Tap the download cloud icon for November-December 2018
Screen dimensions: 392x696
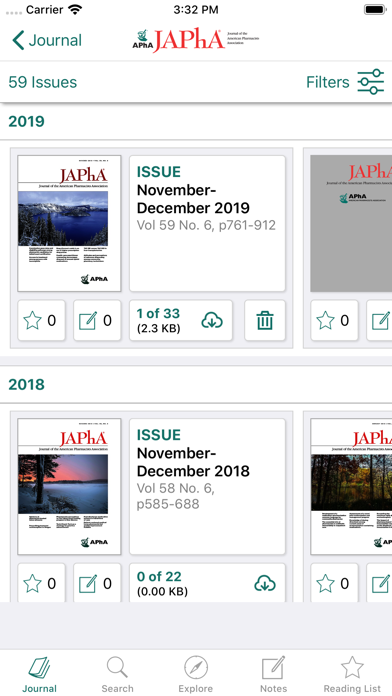(x=265, y=583)
